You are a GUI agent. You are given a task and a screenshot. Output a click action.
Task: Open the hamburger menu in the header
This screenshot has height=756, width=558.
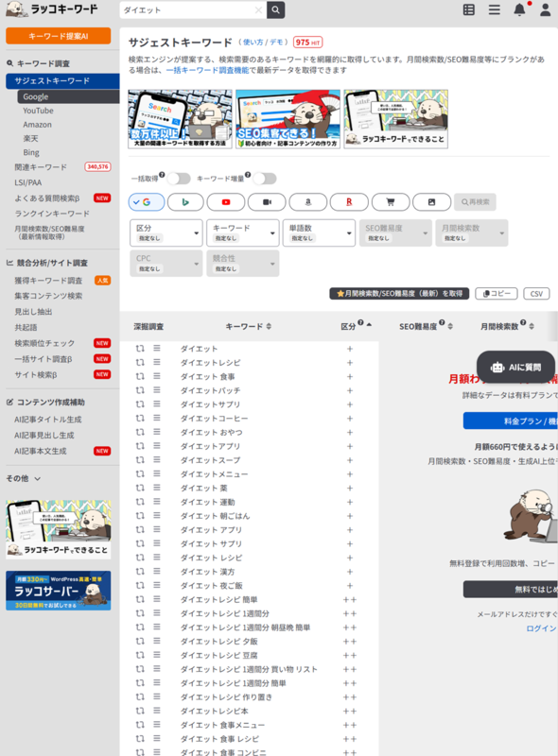(495, 9)
